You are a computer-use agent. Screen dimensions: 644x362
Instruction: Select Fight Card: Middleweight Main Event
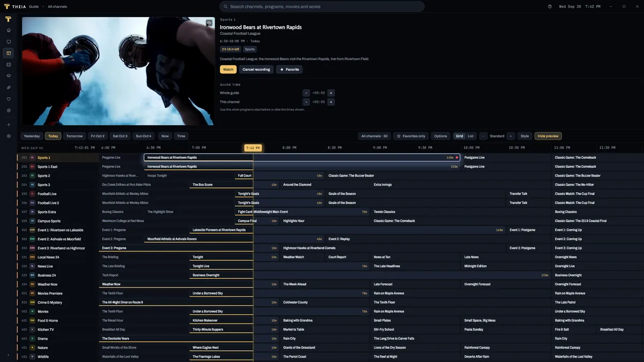point(302,212)
